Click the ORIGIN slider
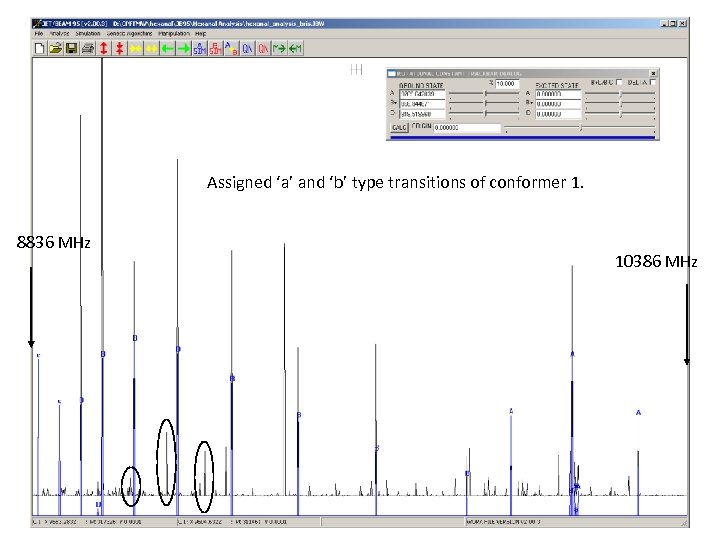This screenshot has height=540, width=720. [579, 128]
